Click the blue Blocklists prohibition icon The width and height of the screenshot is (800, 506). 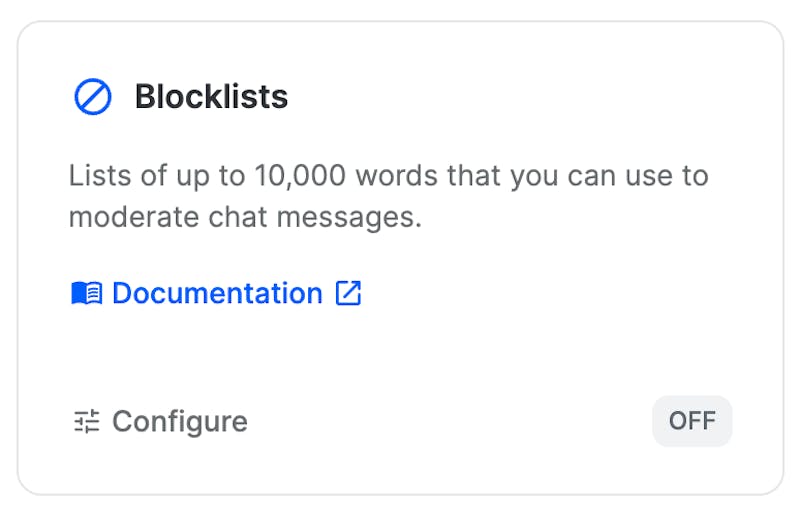coord(93,97)
